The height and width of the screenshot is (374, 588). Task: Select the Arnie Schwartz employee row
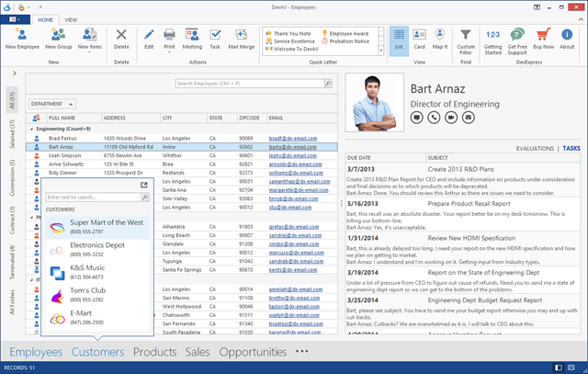coord(182,164)
